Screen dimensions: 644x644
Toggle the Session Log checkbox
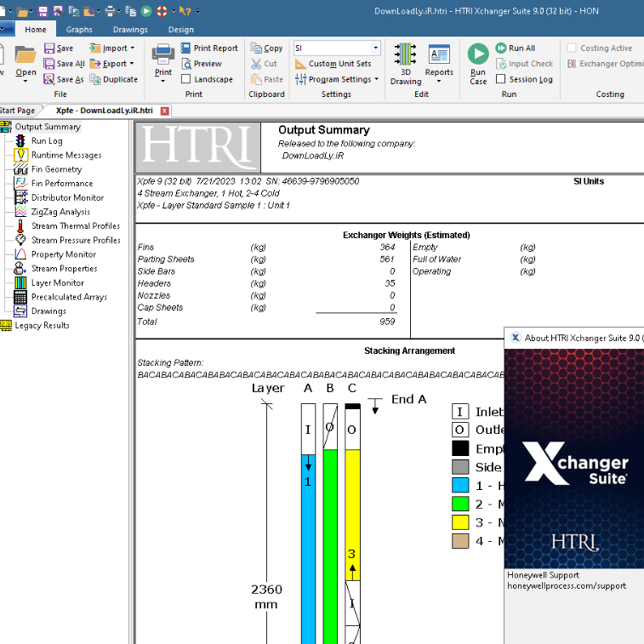click(501, 79)
